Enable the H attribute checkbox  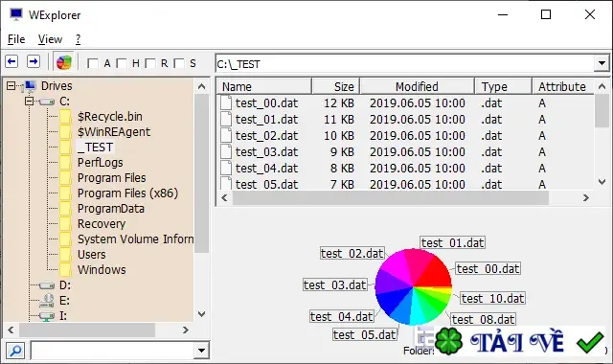pyautogui.click(x=122, y=63)
